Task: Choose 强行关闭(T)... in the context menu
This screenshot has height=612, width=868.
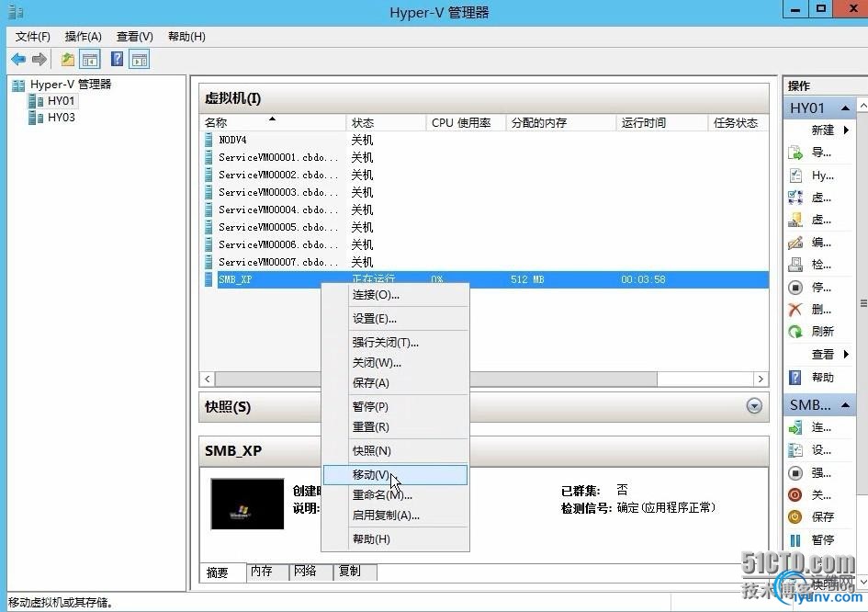Action: click(x=395, y=342)
